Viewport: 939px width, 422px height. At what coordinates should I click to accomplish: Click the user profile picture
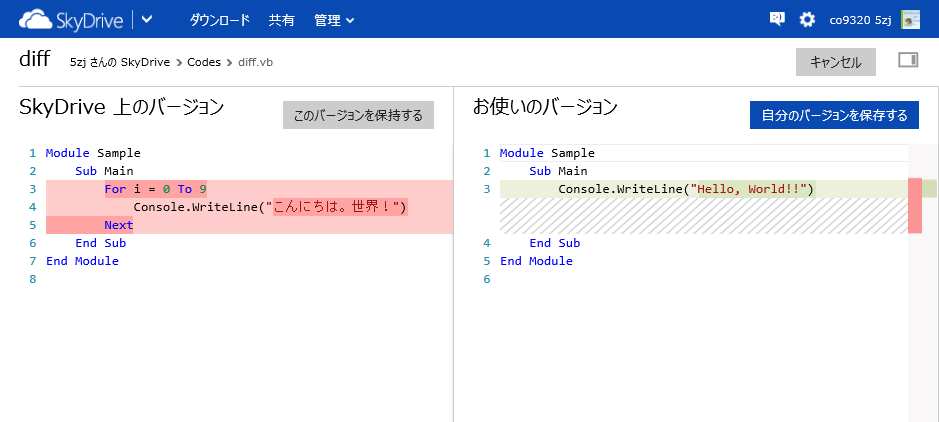pyautogui.click(x=910, y=20)
